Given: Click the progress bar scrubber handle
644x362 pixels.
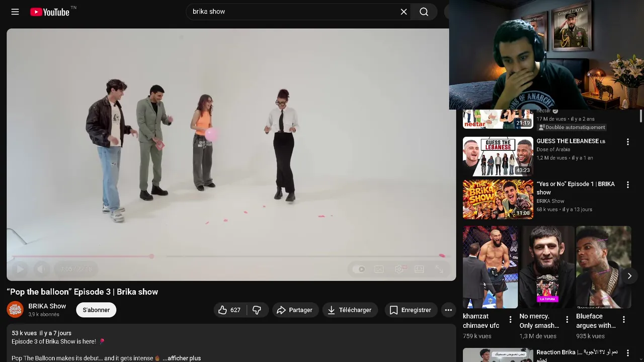Looking at the screenshot, I should (x=151, y=256).
